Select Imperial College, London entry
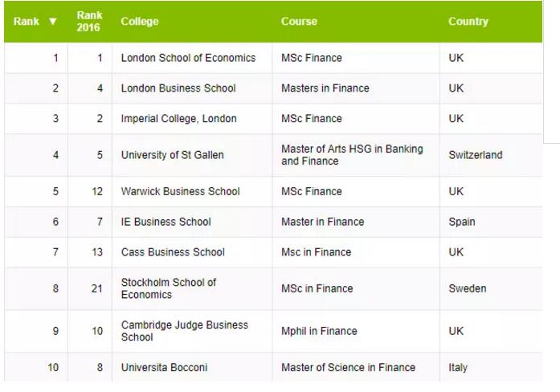The height and width of the screenshot is (392, 560). (x=178, y=119)
